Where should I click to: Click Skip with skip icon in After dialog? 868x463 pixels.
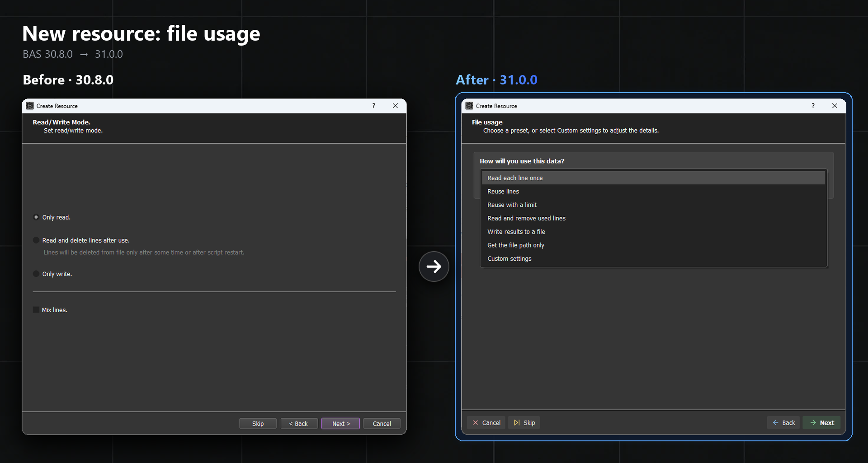tap(524, 423)
